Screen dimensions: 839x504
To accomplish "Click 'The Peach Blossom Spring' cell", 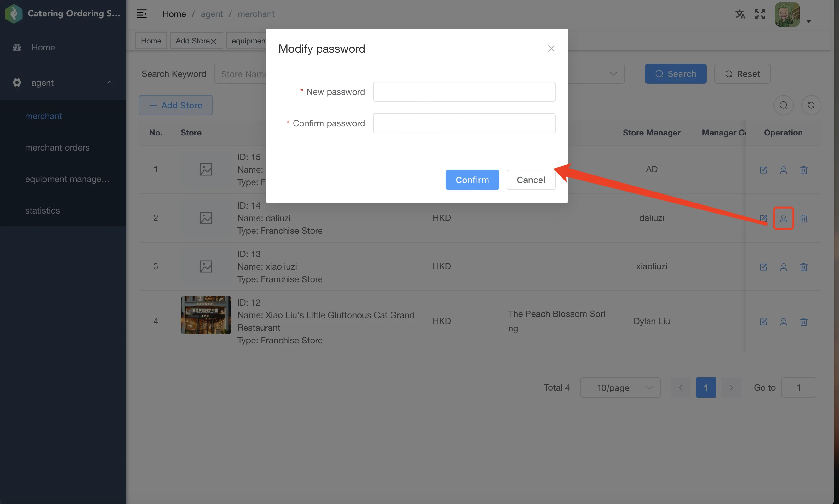I will pyautogui.click(x=556, y=321).
